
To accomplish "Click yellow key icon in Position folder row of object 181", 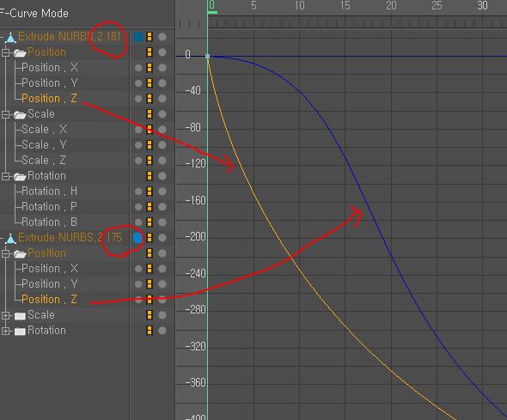I will click(149, 52).
